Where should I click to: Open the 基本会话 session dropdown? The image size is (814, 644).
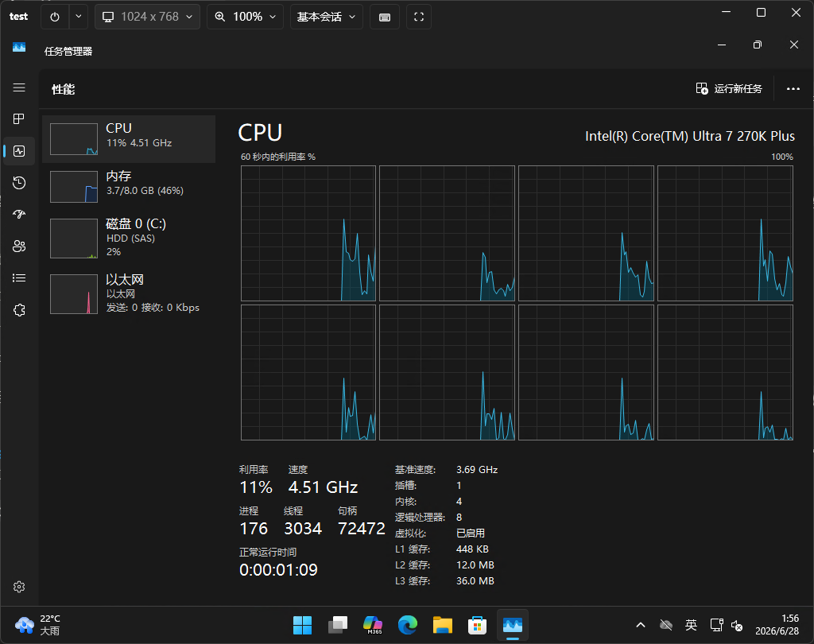pyautogui.click(x=327, y=17)
